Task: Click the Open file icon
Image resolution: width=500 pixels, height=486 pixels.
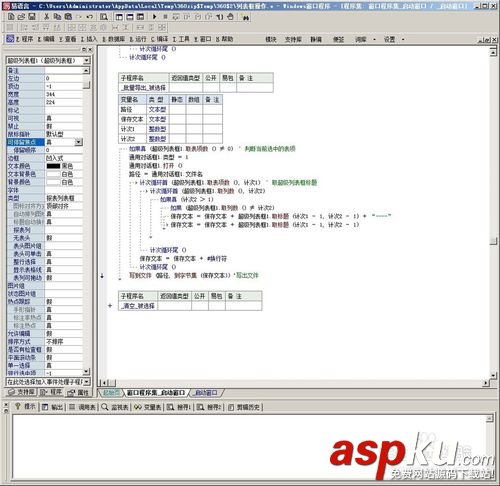Action: (21, 16)
